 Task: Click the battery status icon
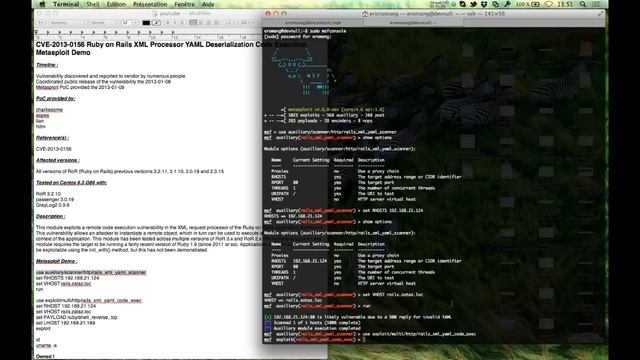coord(536,4)
